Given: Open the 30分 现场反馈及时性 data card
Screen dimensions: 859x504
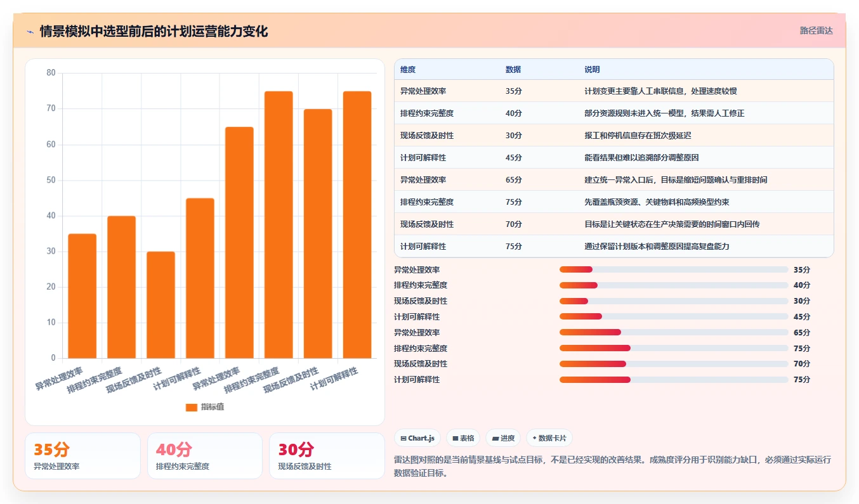Looking at the screenshot, I should pyautogui.click(x=327, y=456).
